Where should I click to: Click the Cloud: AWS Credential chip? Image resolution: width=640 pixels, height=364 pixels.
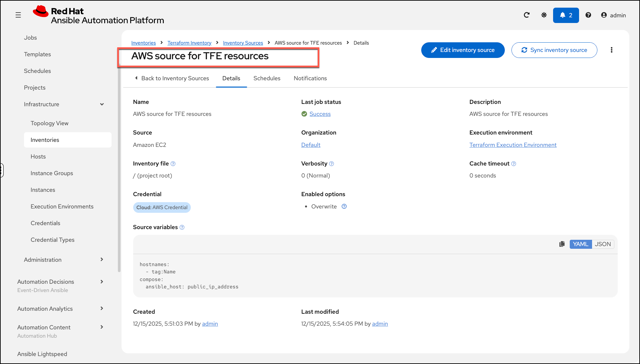pyautogui.click(x=162, y=207)
